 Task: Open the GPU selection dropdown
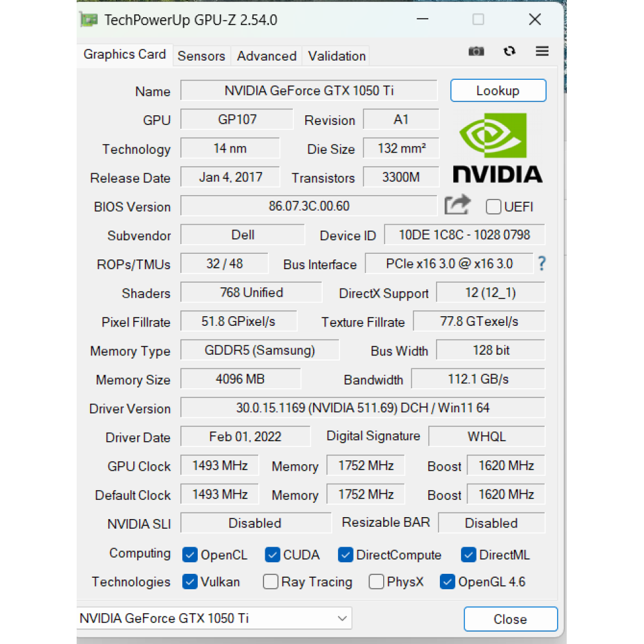(x=214, y=618)
